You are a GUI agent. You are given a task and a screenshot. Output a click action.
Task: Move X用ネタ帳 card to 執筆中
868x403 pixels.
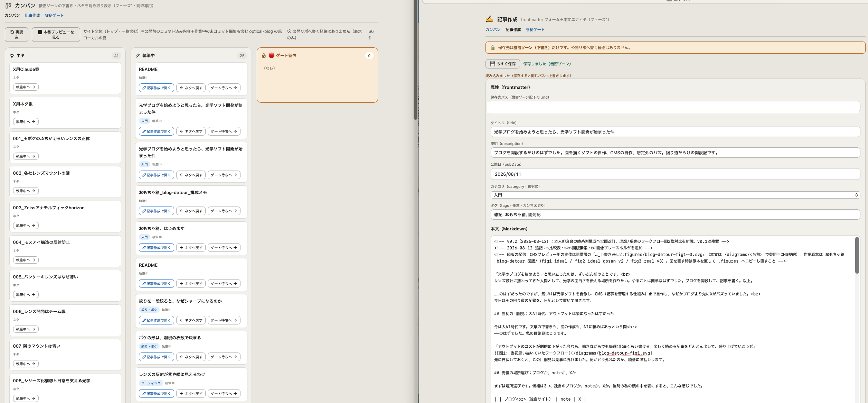click(x=26, y=122)
